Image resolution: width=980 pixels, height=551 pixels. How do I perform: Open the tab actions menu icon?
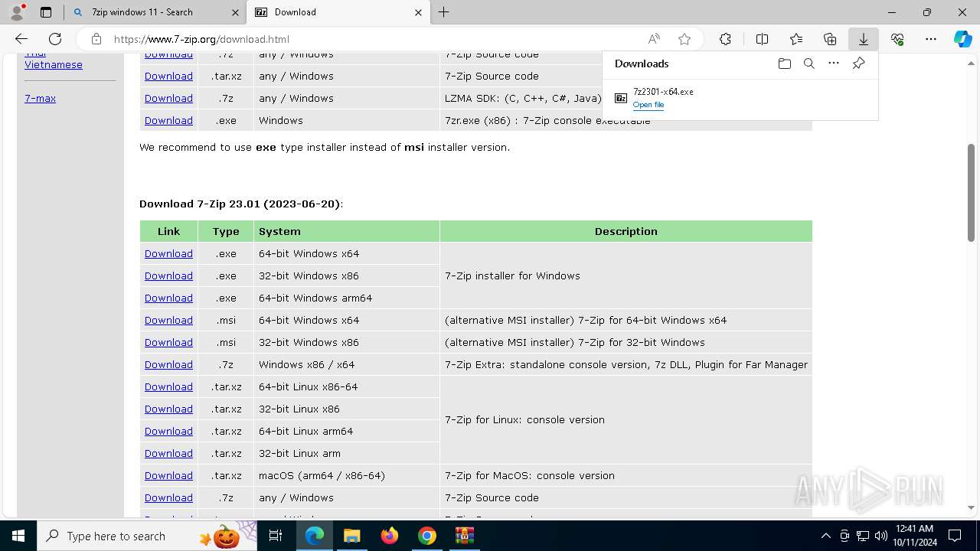(x=46, y=12)
